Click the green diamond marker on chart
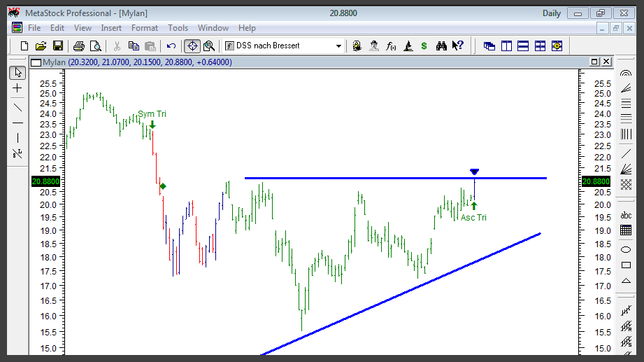Image resolution: width=644 pixels, height=362 pixels. [163, 186]
